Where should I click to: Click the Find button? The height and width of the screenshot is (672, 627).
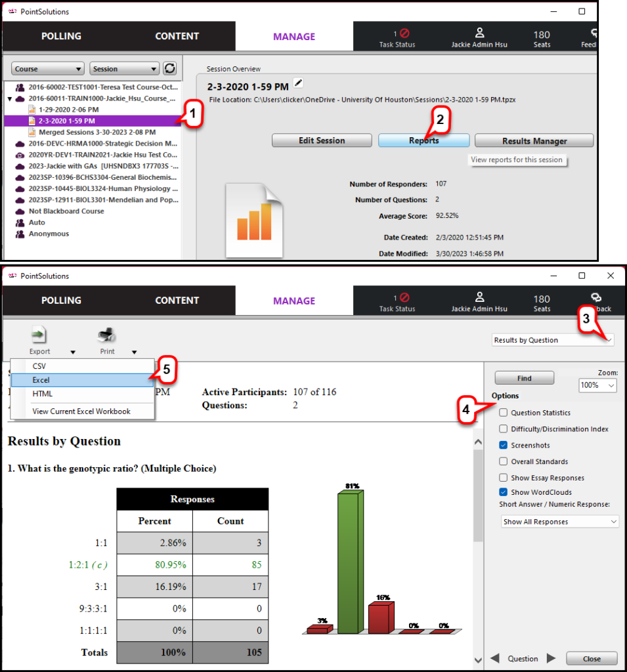pos(524,378)
